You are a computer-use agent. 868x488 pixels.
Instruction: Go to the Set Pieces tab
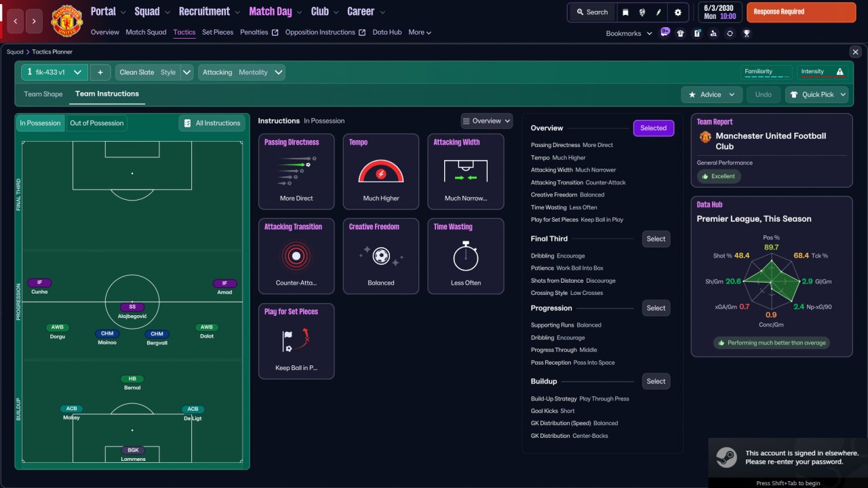coord(218,33)
